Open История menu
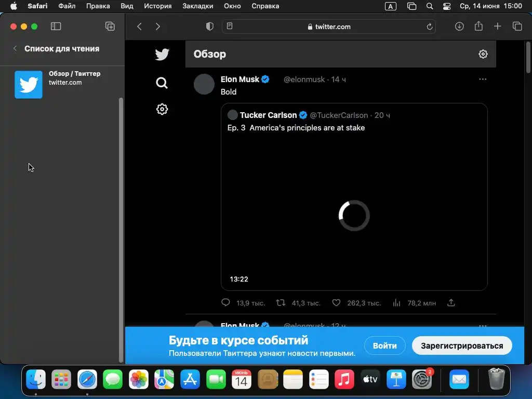The width and height of the screenshot is (532, 399). (x=158, y=6)
